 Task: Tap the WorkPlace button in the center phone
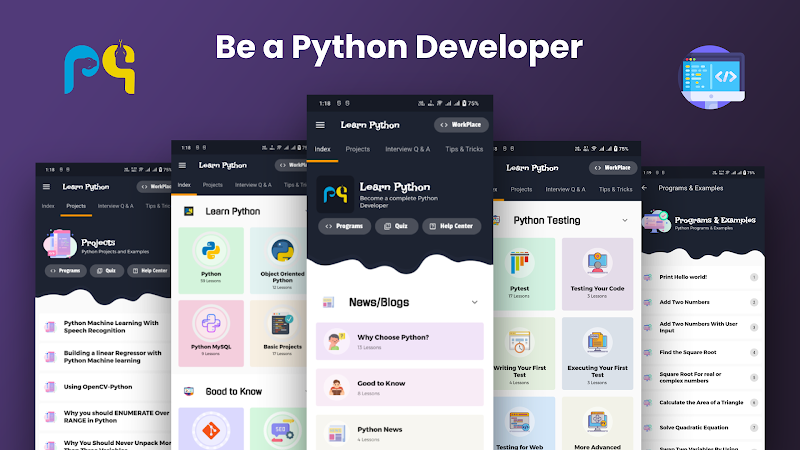pyautogui.click(x=461, y=125)
